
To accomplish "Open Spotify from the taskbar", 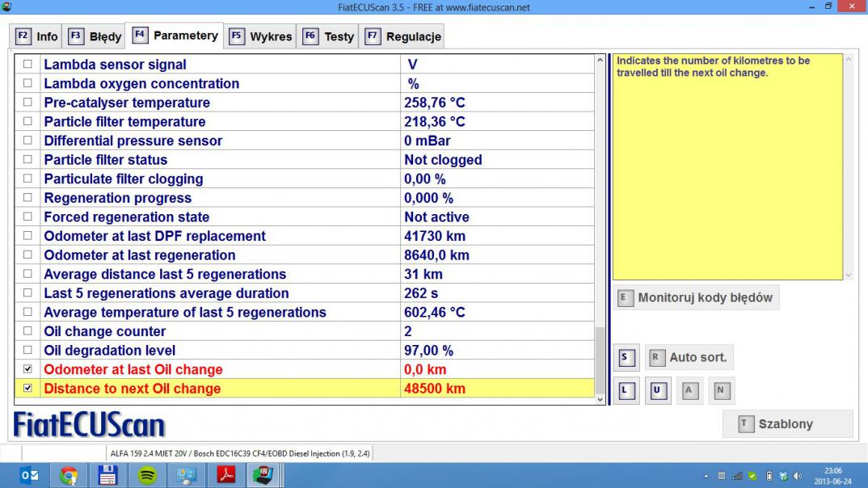I will click(x=147, y=475).
